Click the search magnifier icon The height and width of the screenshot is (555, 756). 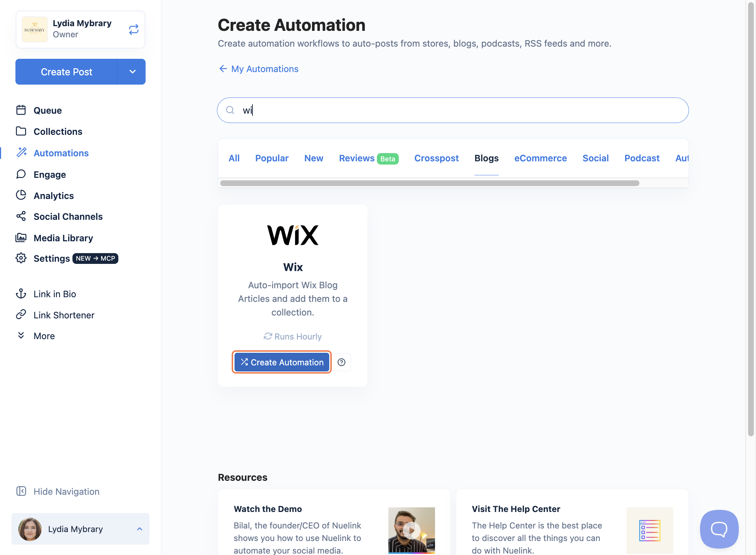tap(230, 110)
